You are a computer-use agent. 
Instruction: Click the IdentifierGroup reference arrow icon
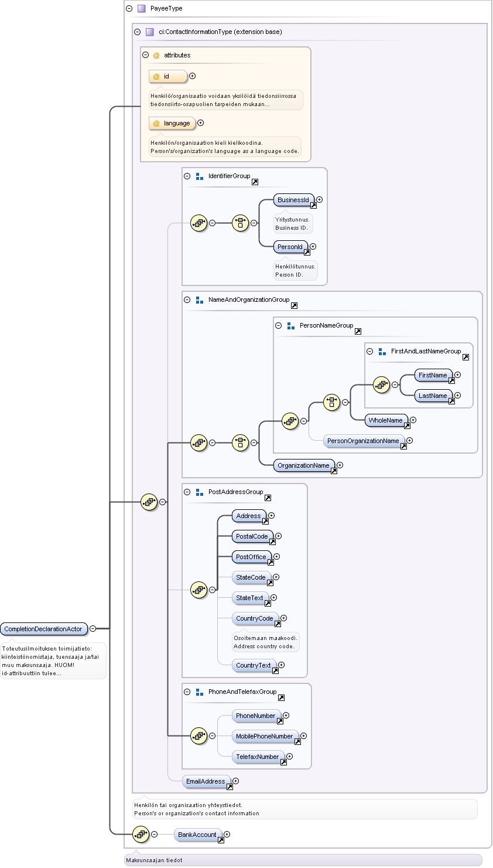(255, 182)
